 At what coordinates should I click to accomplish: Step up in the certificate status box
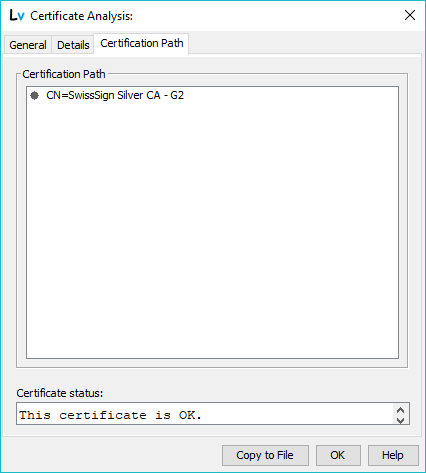pyautogui.click(x=401, y=409)
